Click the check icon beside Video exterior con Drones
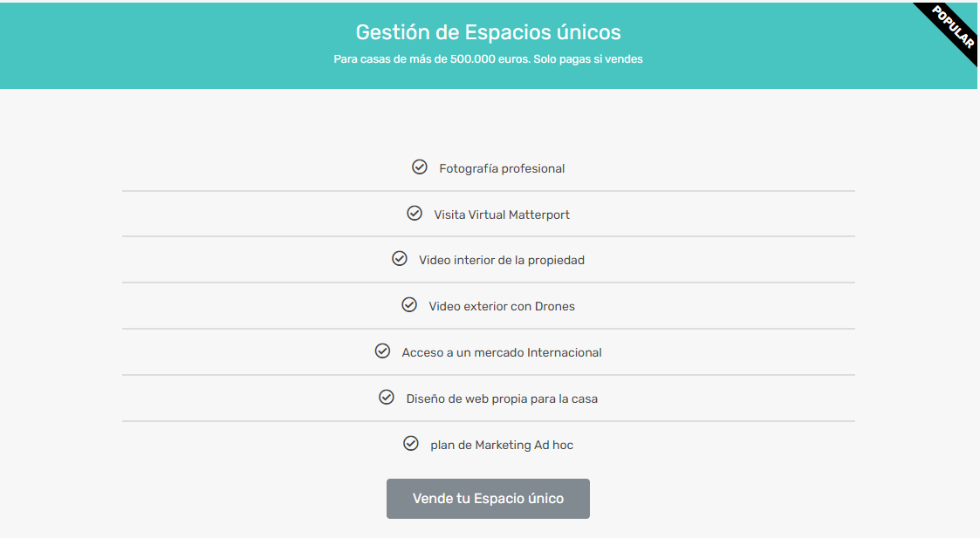Image resolution: width=980 pixels, height=538 pixels. tap(409, 304)
